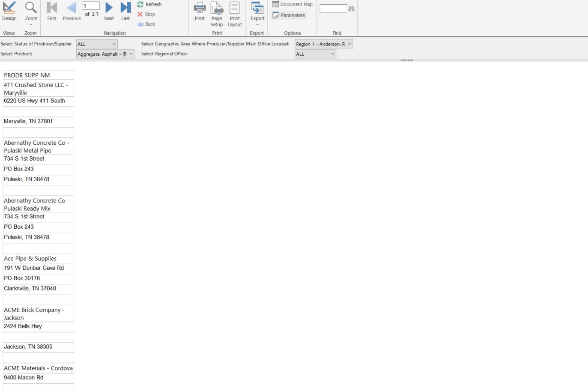Open the Select Regional Office dropdown
This screenshot has width=588, height=391.
coord(315,54)
